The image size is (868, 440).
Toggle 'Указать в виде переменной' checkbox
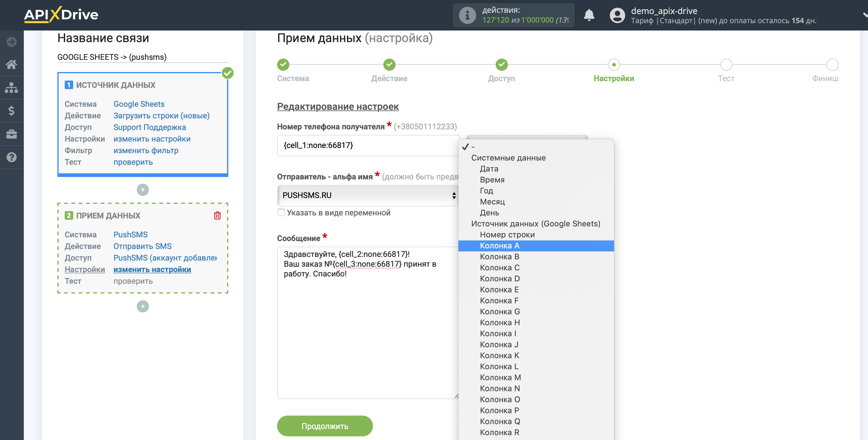click(281, 213)
